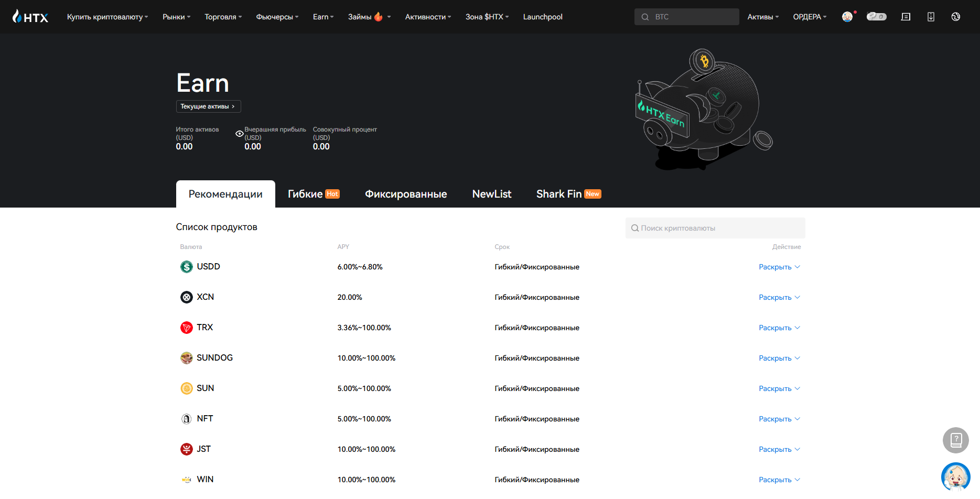Click the Срок column header
980x499 pixels.
pyautogui.click(x=502, y=247)
